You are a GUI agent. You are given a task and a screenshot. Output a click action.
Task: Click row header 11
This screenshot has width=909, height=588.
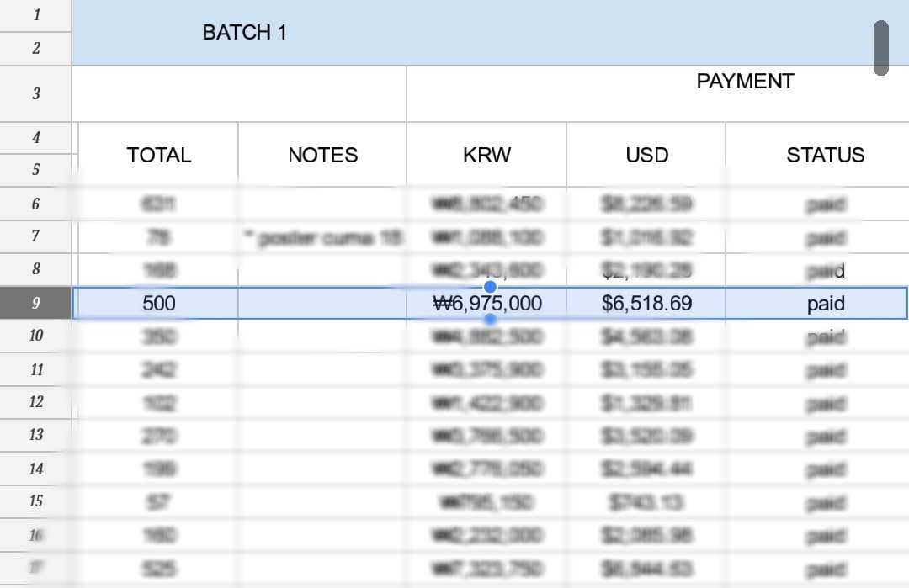click(35, 369)
